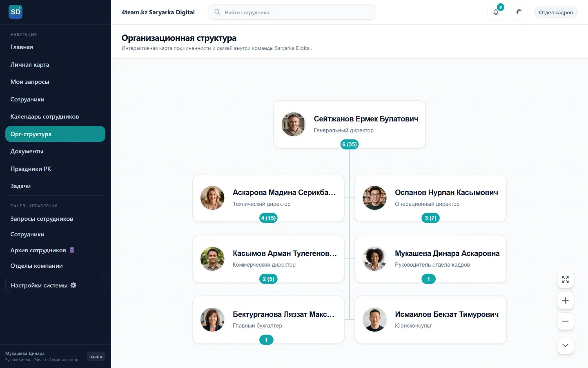Click the SD logo icon

pyautogui.click(x=16, y=12)
